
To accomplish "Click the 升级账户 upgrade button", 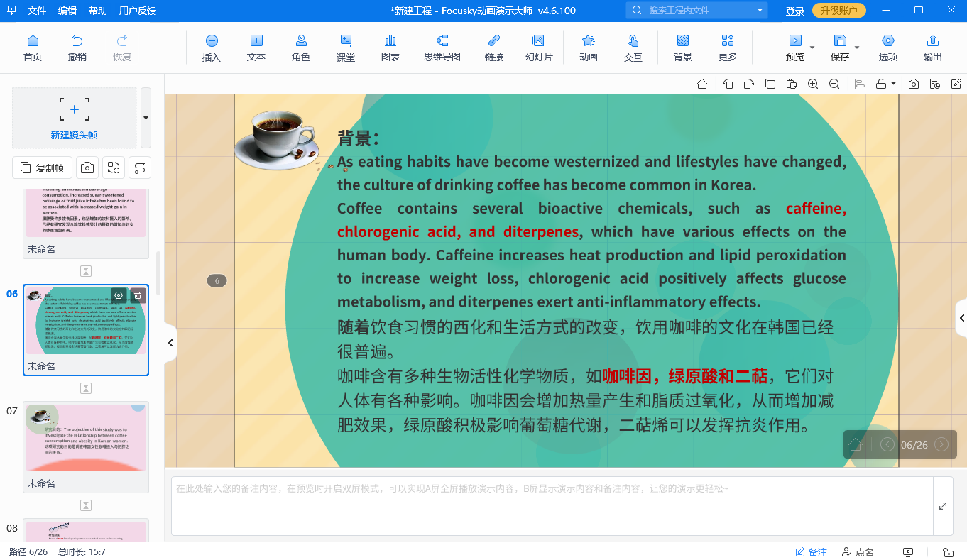I will pos(839,11).
